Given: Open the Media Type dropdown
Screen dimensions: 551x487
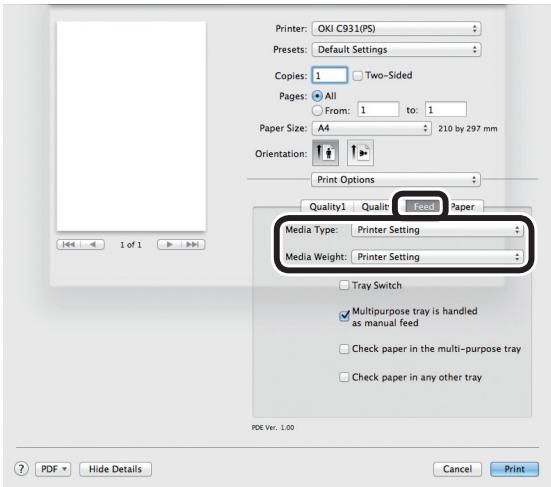Looking at the screenshot, I should point(437,230).
